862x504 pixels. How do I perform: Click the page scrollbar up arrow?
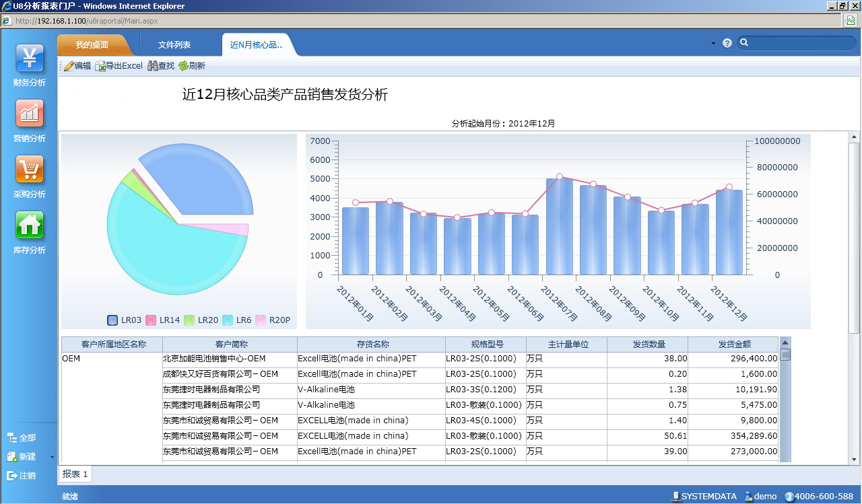pyautogui.click(x=854, y=137)
